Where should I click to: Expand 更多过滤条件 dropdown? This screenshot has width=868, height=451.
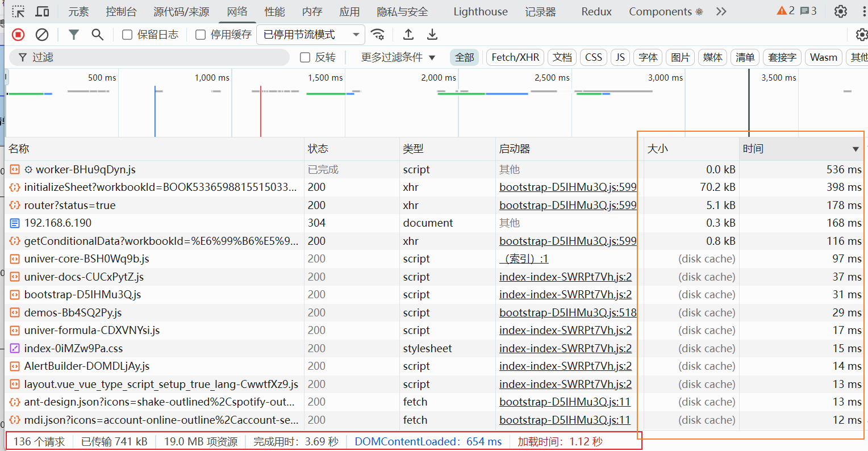pyautogui.click(x=398, y=57)
